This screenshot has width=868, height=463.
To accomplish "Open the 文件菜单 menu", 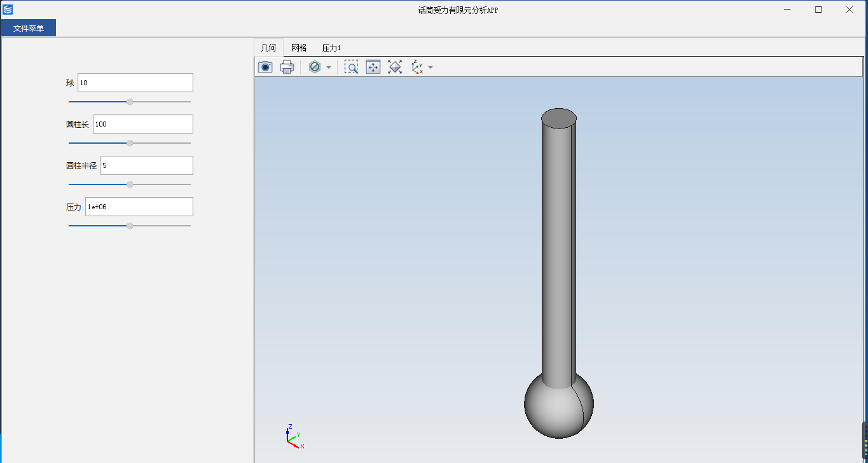I will click(x=29, y=28).
